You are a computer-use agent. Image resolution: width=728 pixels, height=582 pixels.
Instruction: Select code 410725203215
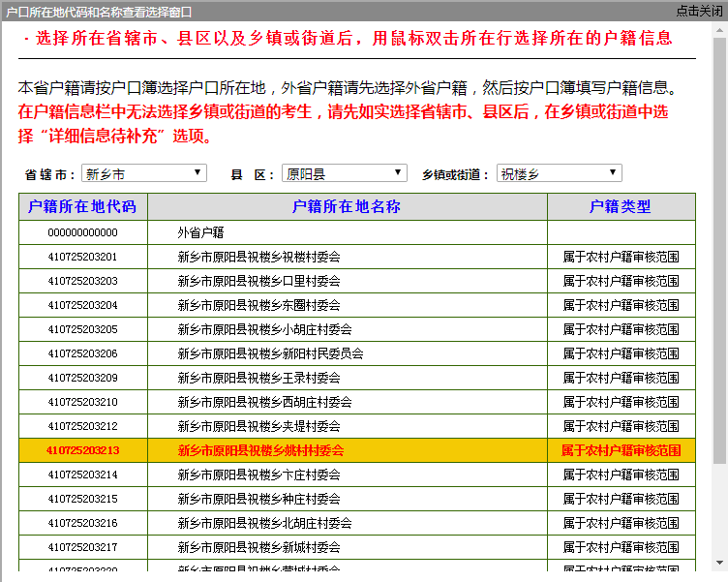(83, 499)
